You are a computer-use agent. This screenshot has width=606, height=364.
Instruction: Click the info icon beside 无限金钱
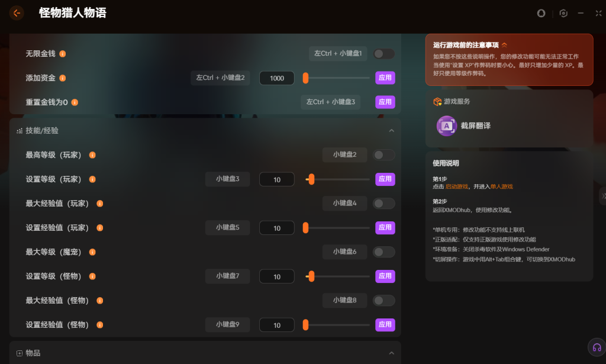point(63,54)
